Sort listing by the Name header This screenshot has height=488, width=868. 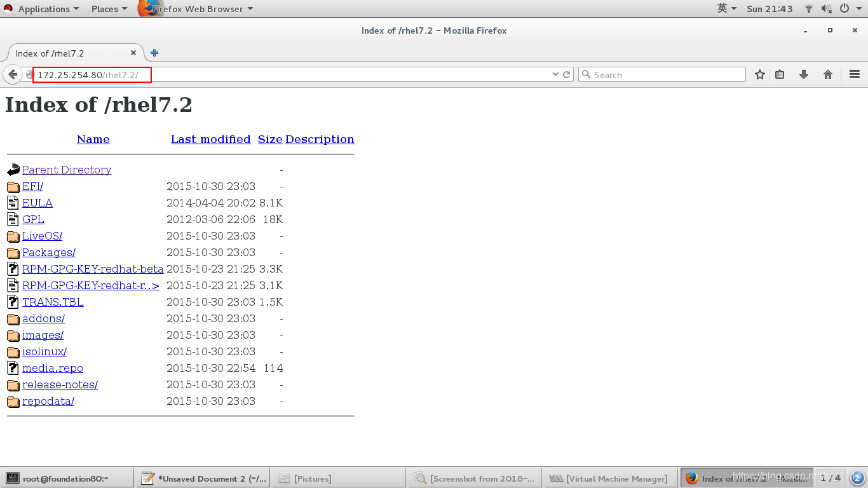click(93, 139)
